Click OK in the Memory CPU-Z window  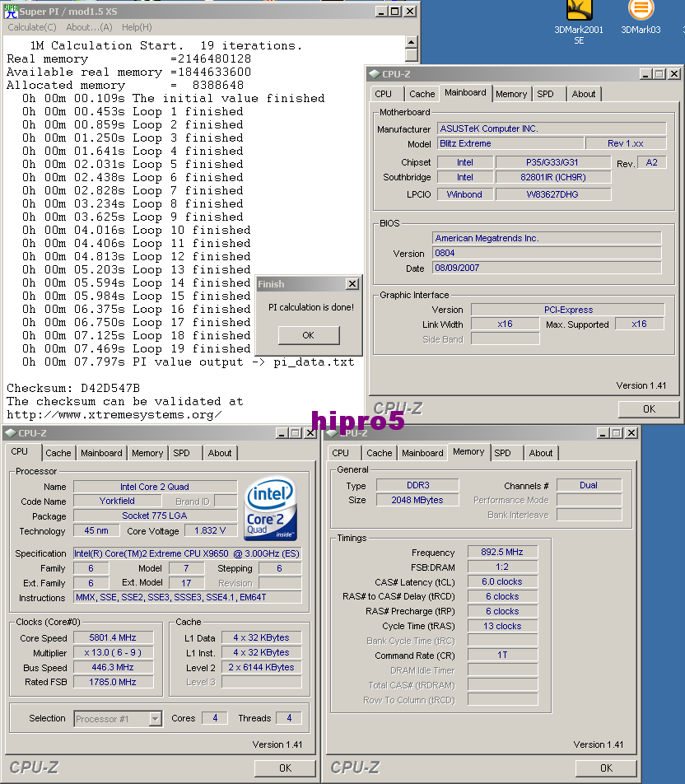[606, 768]
